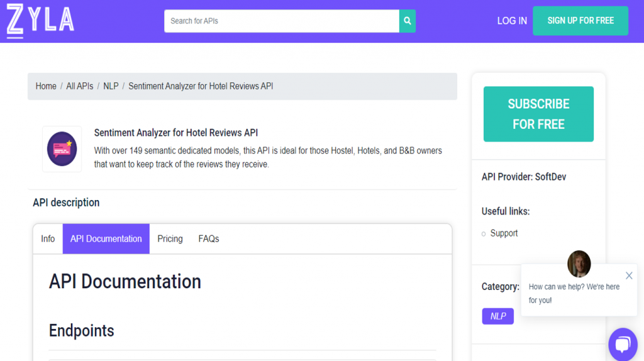Open the Support useful link
This screenshot has width=644, height=361.
coord(504,233)
